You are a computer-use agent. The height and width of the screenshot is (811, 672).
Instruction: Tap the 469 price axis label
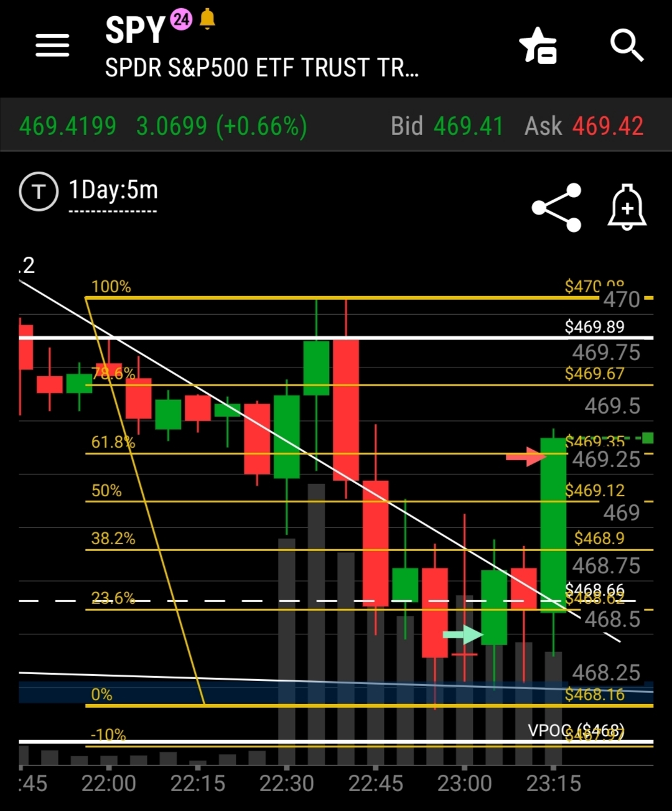(x=622, y=512)
